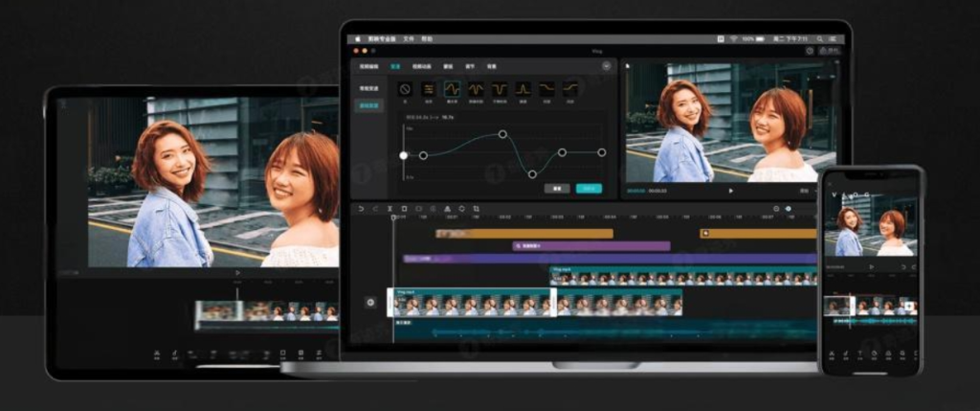The height and width of the screenshot is (411, 980).
Task: Tap the undo arrow on the phone
Action: [x=903, y=267]
